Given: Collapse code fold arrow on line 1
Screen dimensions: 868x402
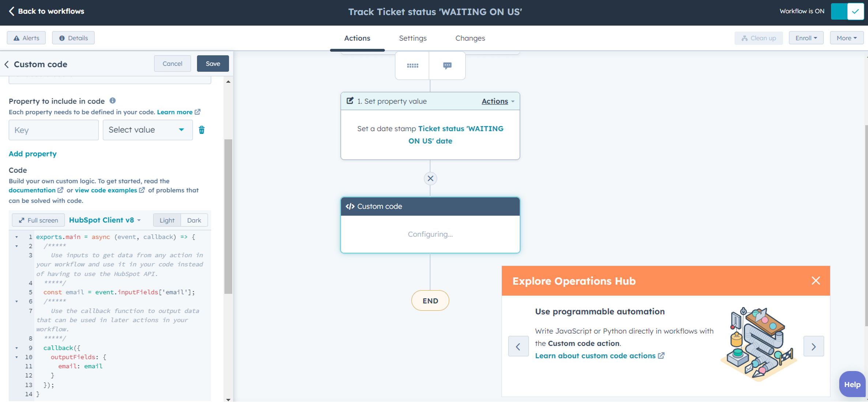Looking at the screenshot, I should click(x=16, y=237).
